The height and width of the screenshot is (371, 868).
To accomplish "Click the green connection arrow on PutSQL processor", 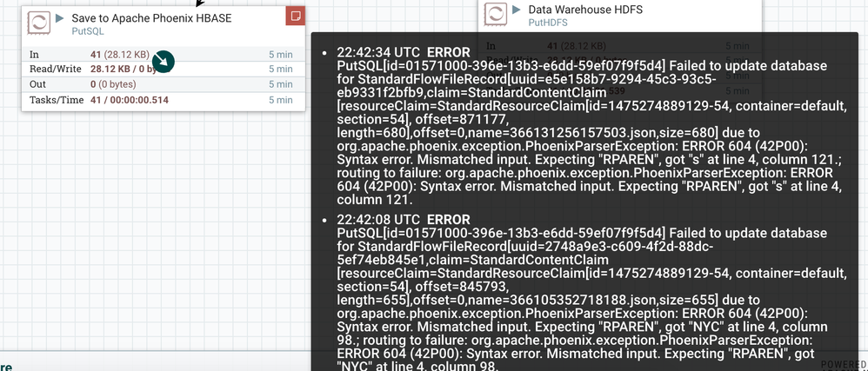I will (164, 62).
